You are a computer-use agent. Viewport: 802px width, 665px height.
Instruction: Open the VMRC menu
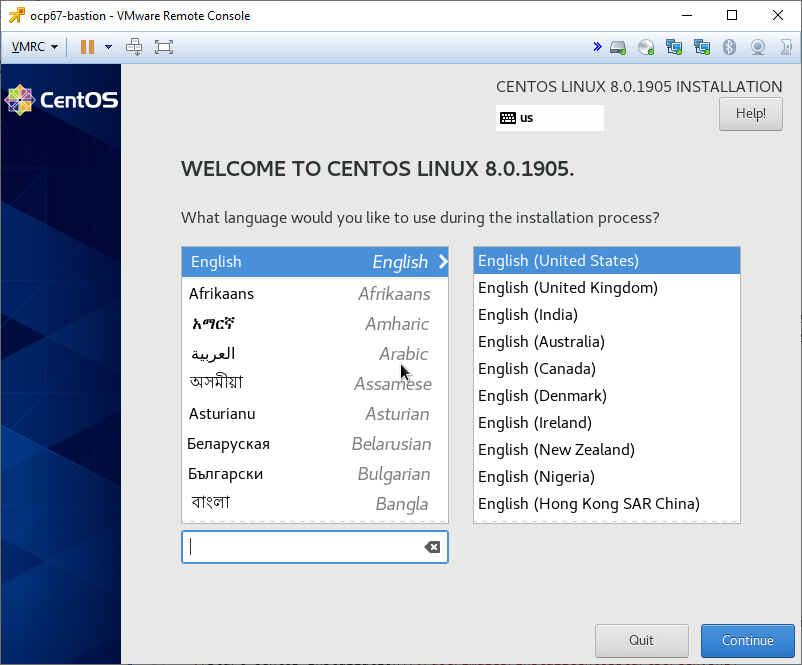(34, 47)
